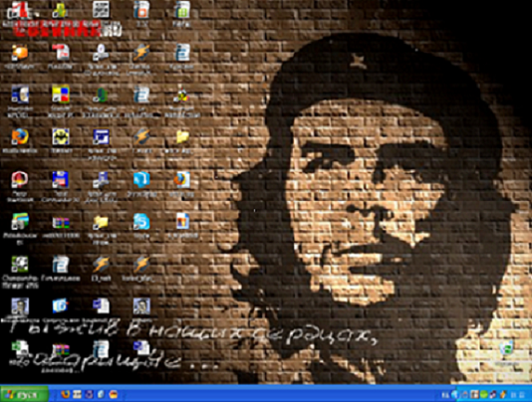Open the green icon second in the top row

[60, 10]
